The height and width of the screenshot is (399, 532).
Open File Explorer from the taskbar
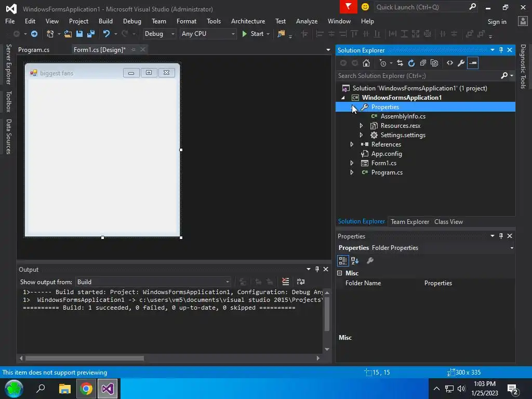[x=64, y=389]
